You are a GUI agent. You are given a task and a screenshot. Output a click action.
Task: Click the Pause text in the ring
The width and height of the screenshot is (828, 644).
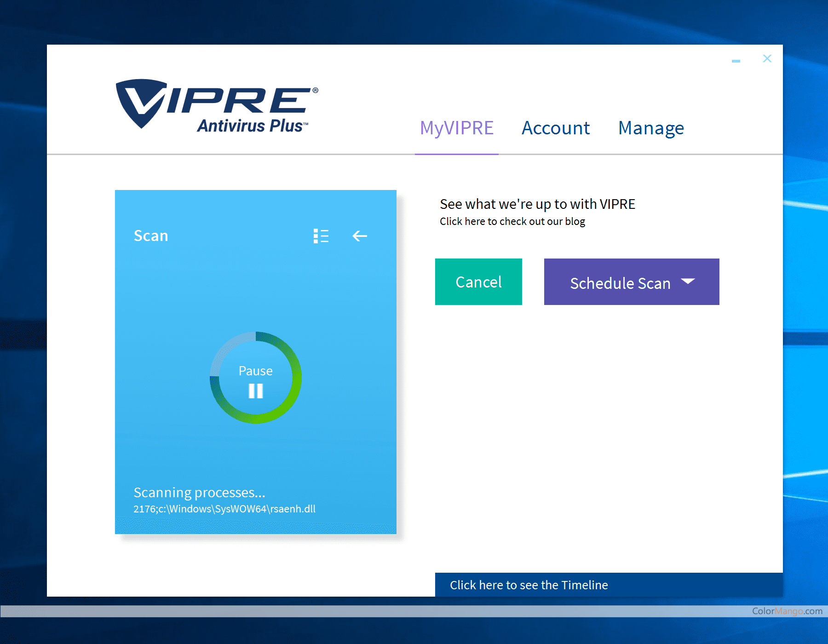(x=256, y=371)
